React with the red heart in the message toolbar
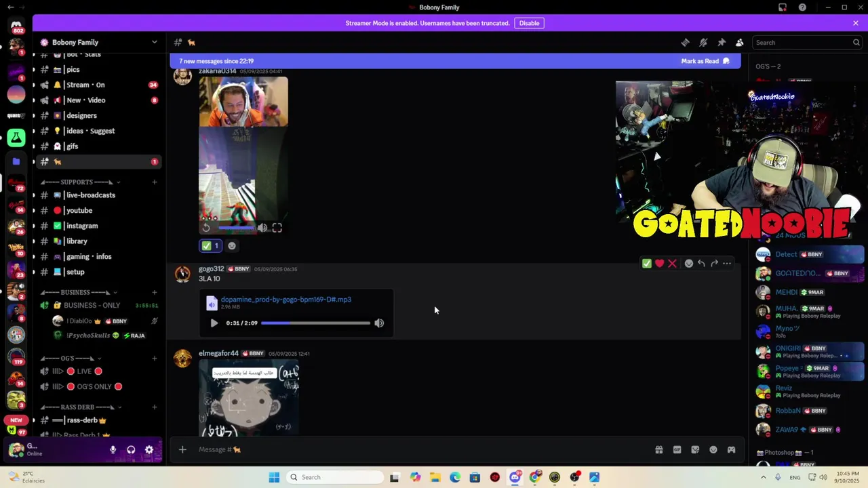Screen dimensions: 868x488 click(659, 263)
